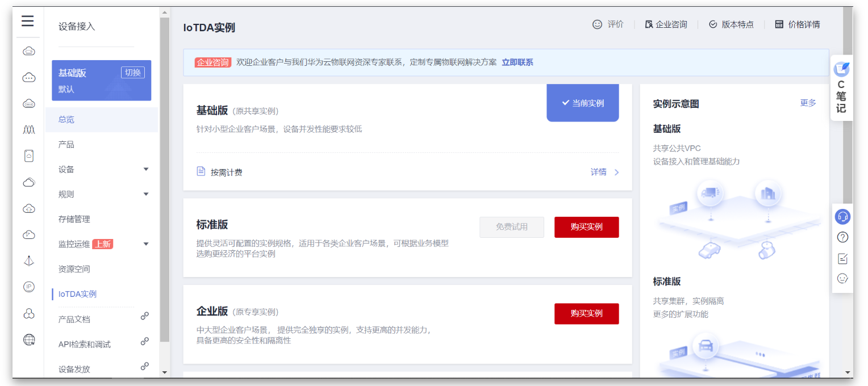The height and width of the screenshot is (386, 868).
Task: Open the C笔记 floating widget
Action: [841, 88]
